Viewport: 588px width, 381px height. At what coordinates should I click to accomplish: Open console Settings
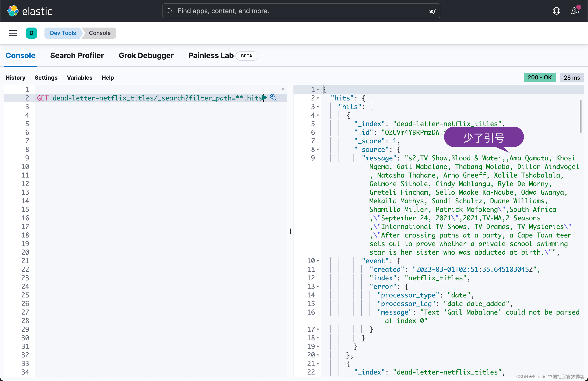(46, 78)
